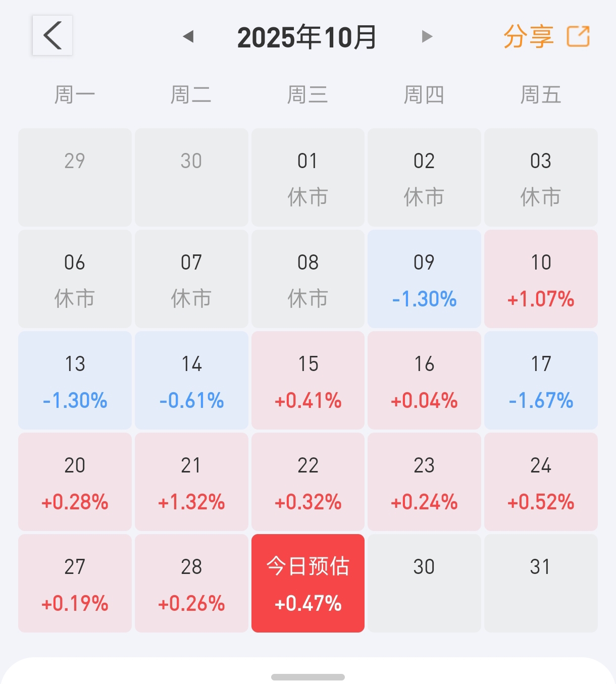Select the October 31 cell
The height and width of the screenshot is (684, 616).
(x=541, y=583)
